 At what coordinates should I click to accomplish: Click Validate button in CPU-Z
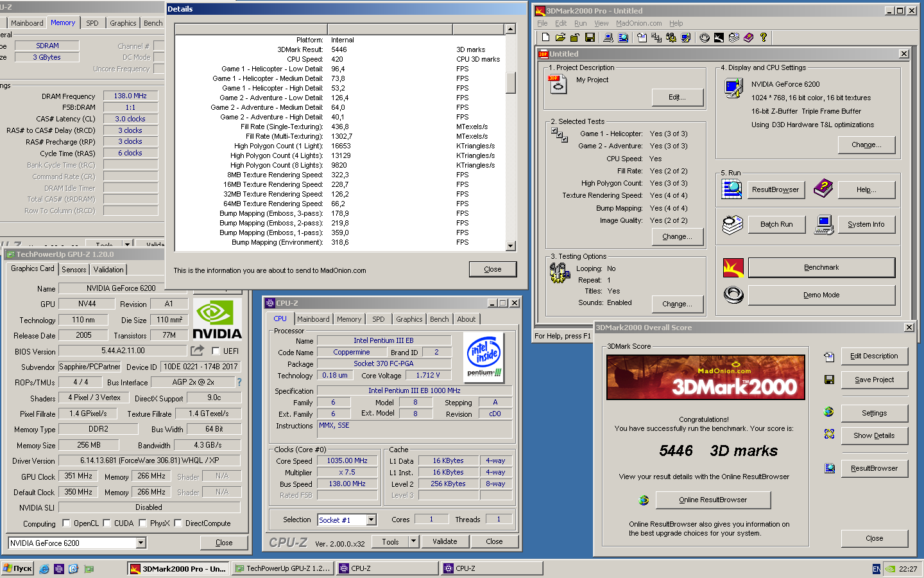[445, 541]
